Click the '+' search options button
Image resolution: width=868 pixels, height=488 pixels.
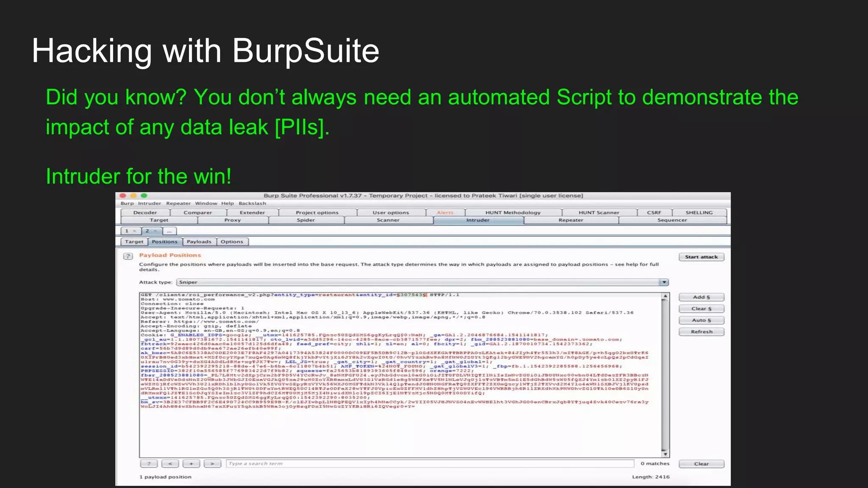point(191,463)
